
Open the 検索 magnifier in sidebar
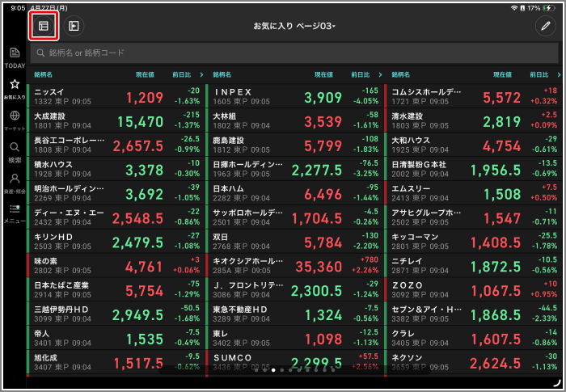tap(15, 151)
